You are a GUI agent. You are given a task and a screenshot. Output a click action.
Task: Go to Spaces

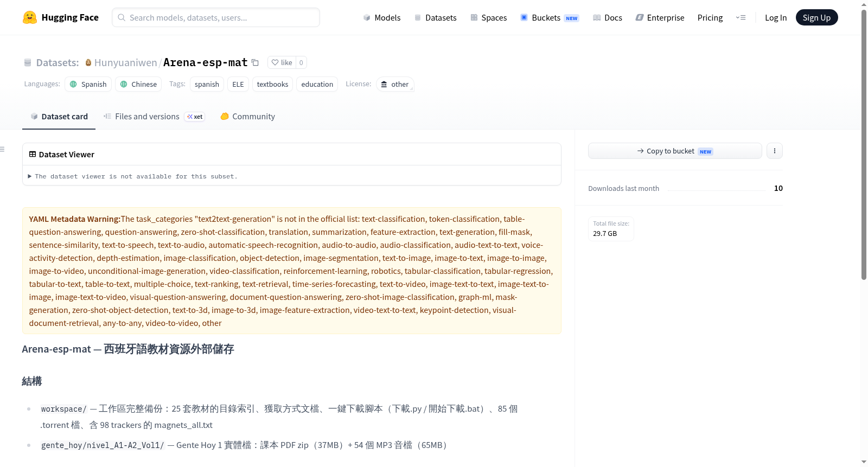489,17
